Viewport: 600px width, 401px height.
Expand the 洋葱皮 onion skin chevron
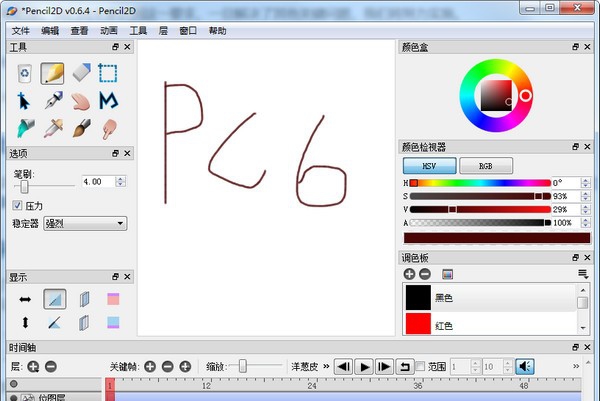[x=326, y=366]
